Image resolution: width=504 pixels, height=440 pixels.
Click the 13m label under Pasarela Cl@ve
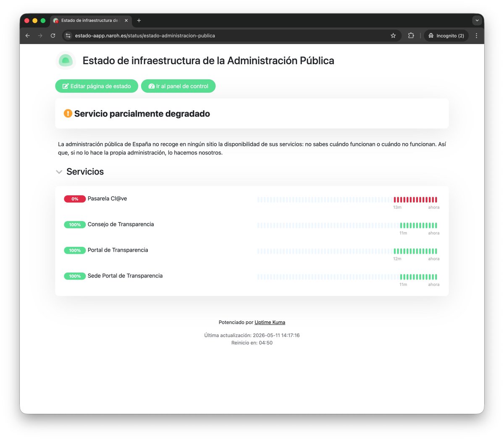tap(397, 207)
